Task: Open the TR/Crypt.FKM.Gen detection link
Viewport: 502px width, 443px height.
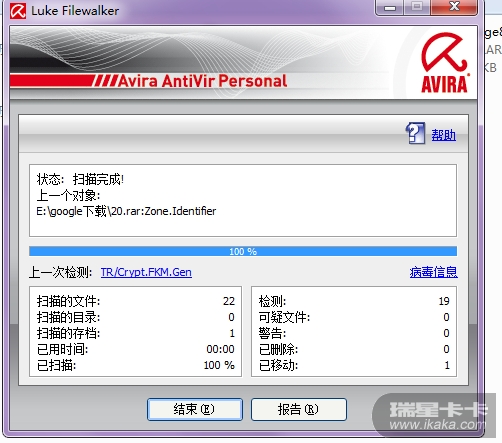Action: coord(146,272)
